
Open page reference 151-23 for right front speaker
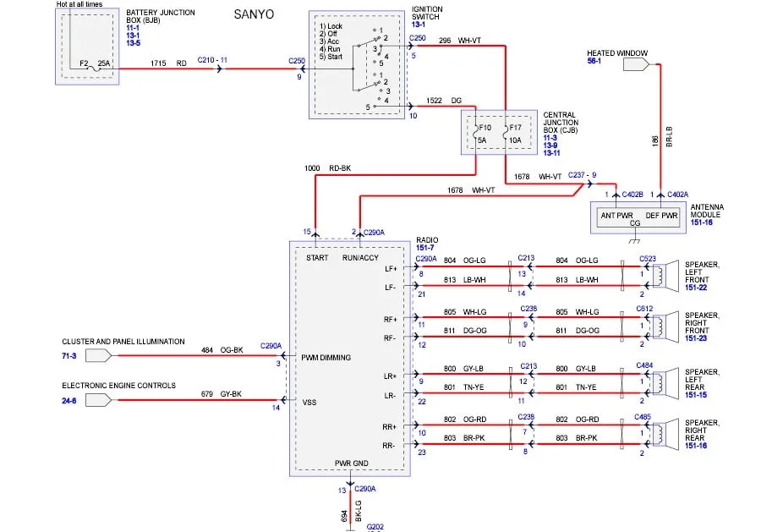(696, 338)
